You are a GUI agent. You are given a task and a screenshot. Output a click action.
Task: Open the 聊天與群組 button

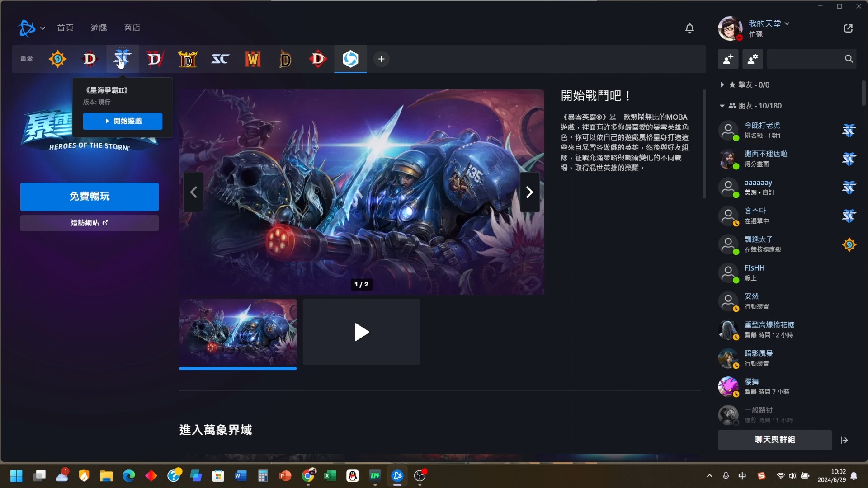(x=775, y=440)
